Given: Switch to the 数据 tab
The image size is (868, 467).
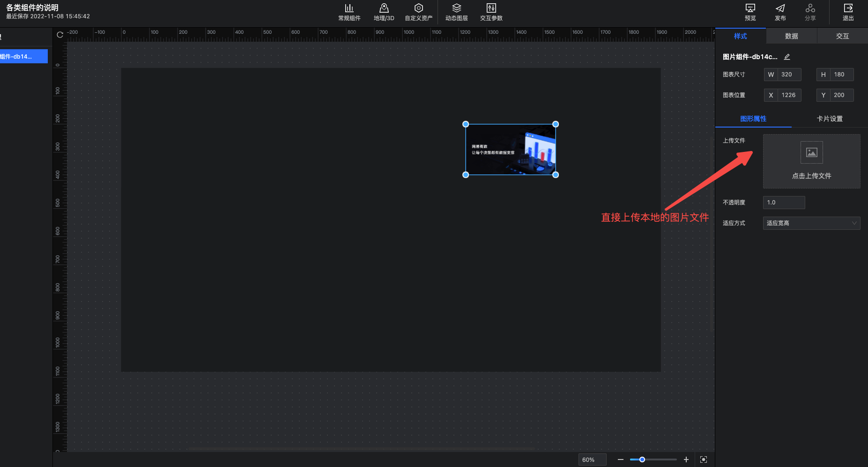Looking at the screenshot, I should pyautogui.click(x=791, y=36).
